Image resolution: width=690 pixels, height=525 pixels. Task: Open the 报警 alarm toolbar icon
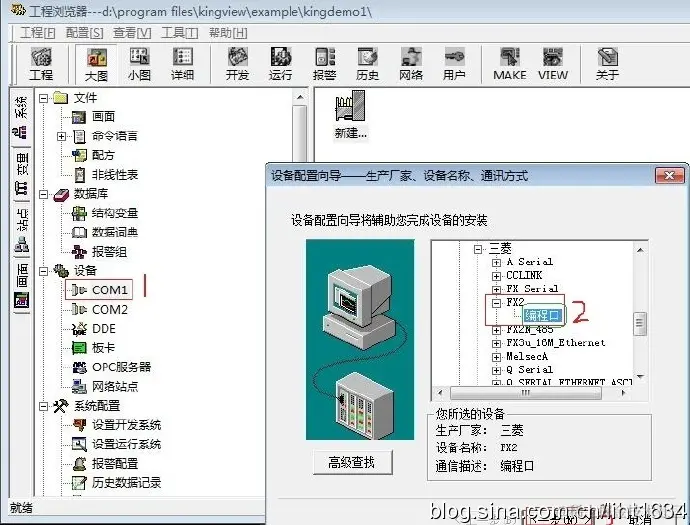pos(324,64)
